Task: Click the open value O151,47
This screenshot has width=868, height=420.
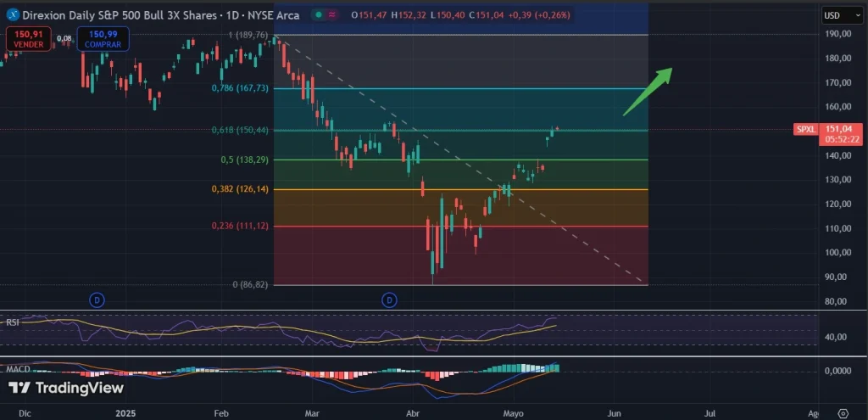Action: (370, 15)
